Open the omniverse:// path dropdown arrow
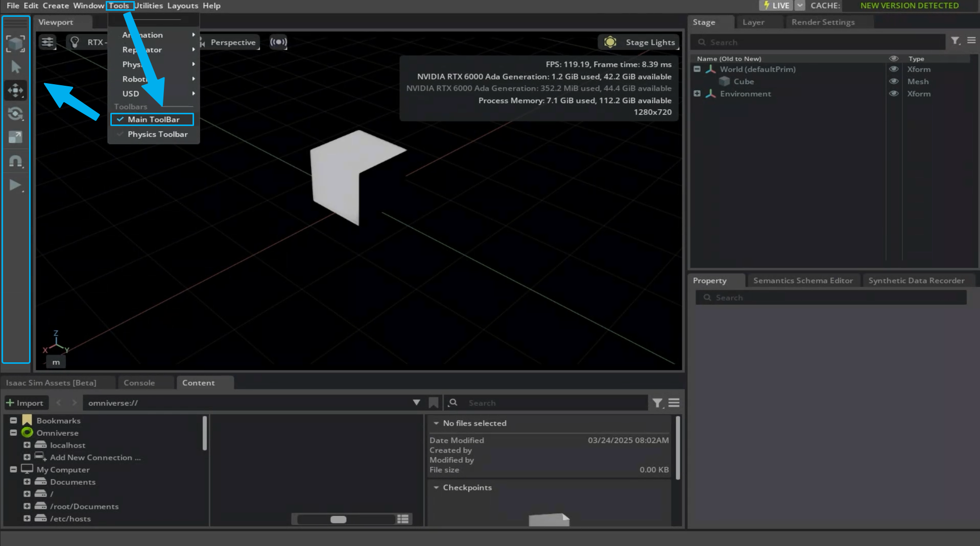Screen dimensions: 980x546 tap(417, 403)
